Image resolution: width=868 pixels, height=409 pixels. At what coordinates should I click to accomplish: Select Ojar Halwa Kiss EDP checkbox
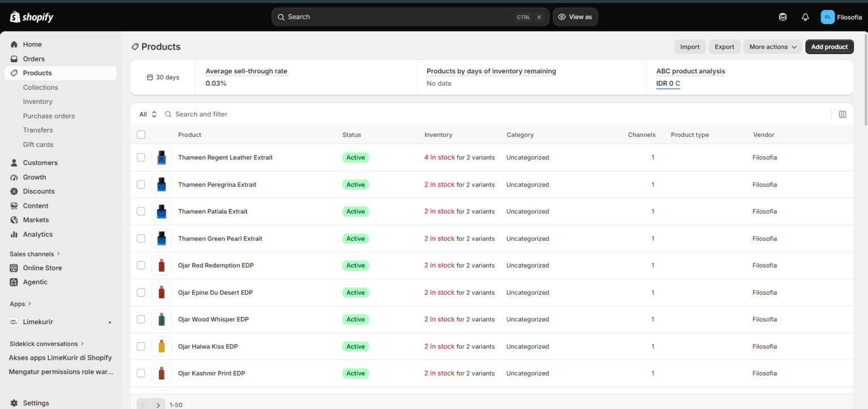tap(141, 346)
